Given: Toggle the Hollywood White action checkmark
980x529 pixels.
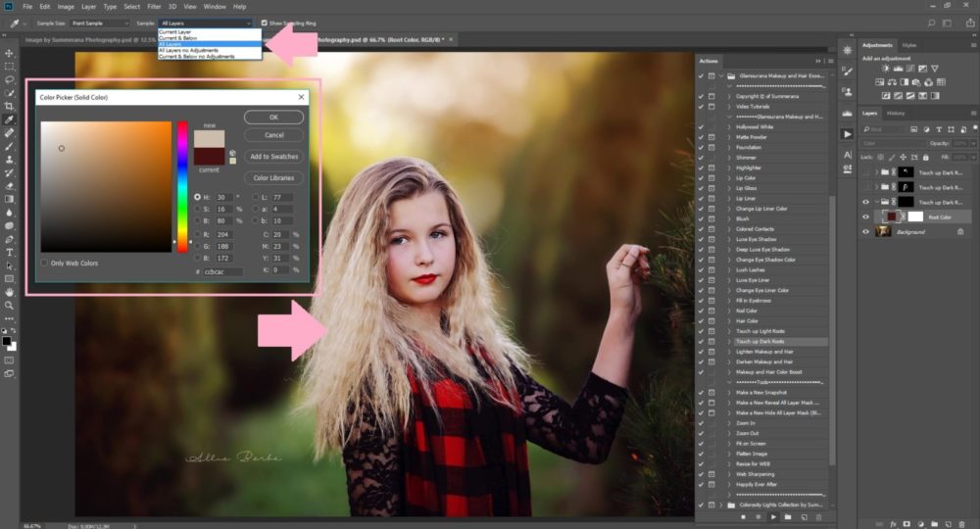Looking at the screenshot, I should [701, 126].
